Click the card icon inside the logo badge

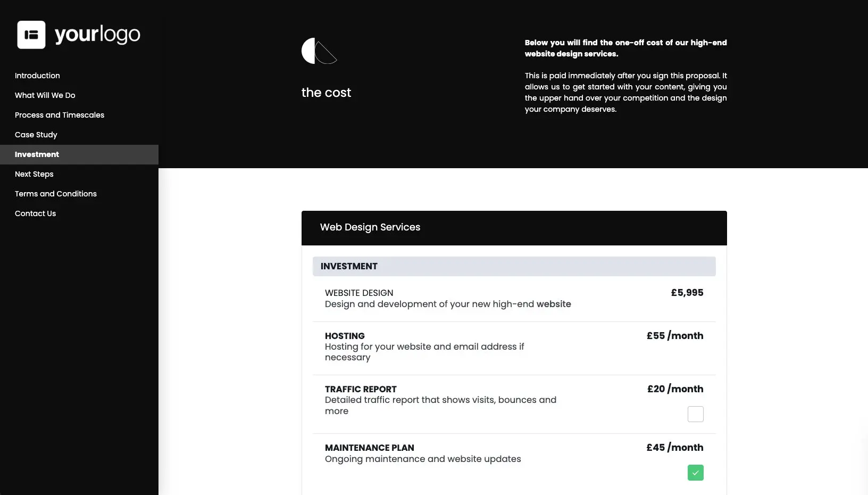coord(31,35)
